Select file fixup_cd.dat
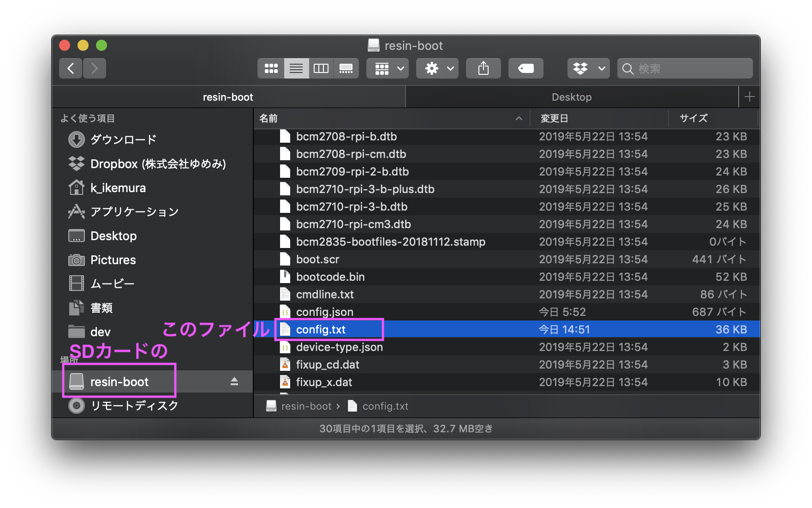This screenshot has width=812, height=508. click(x=507, y=365)
